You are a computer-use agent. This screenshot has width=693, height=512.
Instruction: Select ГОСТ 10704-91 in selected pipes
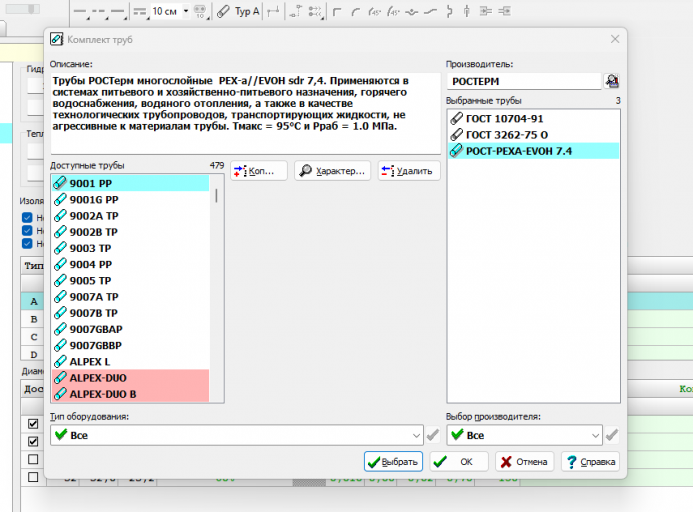533,118
